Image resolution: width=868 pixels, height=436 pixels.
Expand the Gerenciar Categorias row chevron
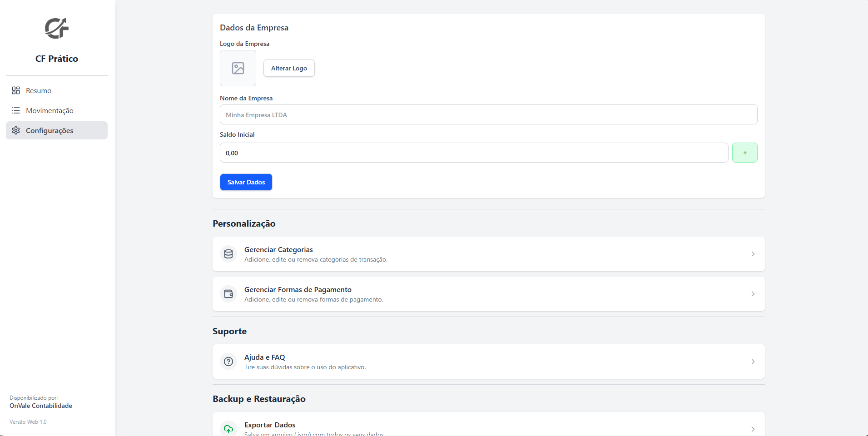(x=752, y=254)
